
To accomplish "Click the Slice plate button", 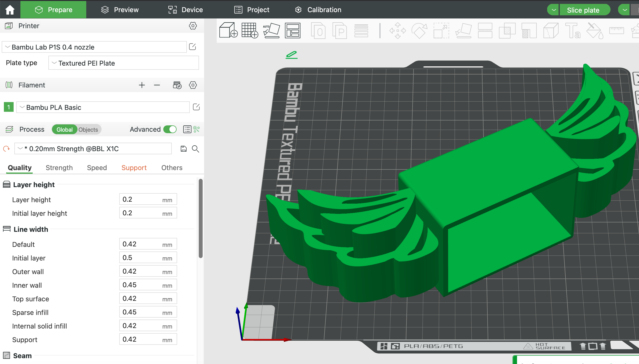I will click(585, 10).
